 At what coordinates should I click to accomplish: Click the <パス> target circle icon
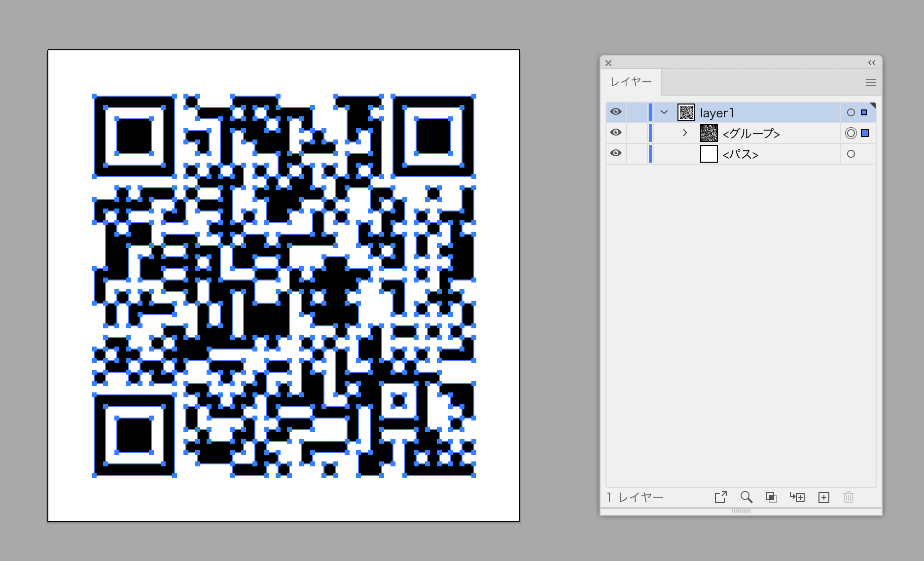click(x=851, y=154)
